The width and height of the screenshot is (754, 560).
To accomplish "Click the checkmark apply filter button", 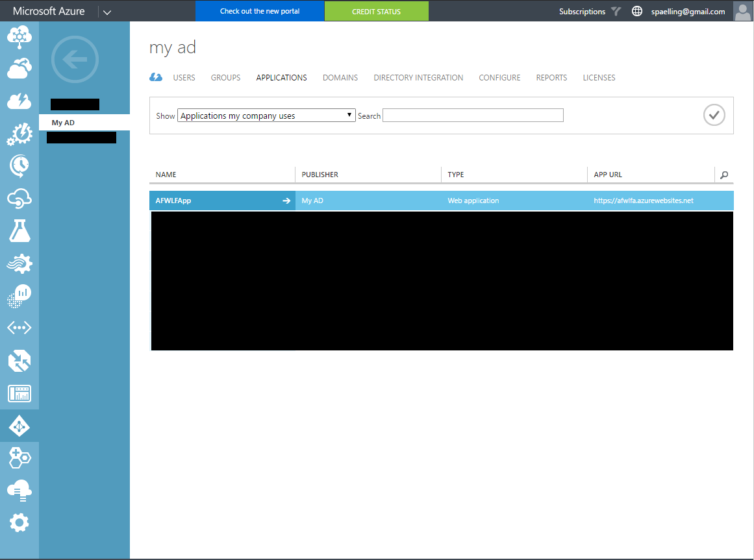I will coord(714,116).
